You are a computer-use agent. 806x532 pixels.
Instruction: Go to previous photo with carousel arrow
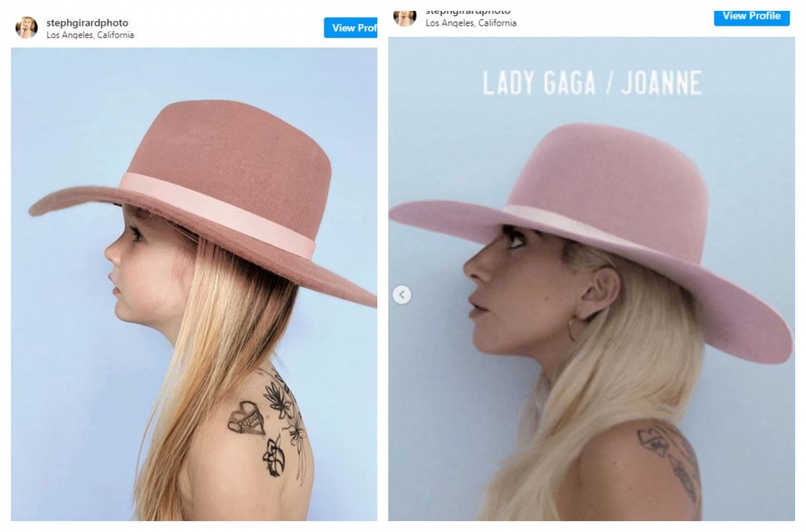[x=402, y=295]
